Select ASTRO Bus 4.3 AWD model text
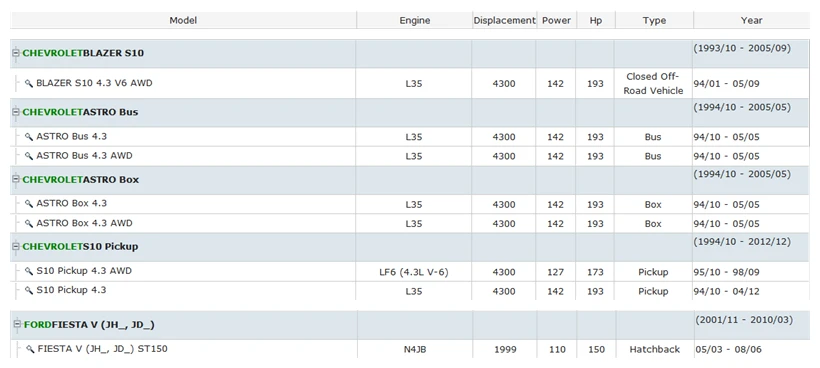The image size is (820, 368). point(84,156)
